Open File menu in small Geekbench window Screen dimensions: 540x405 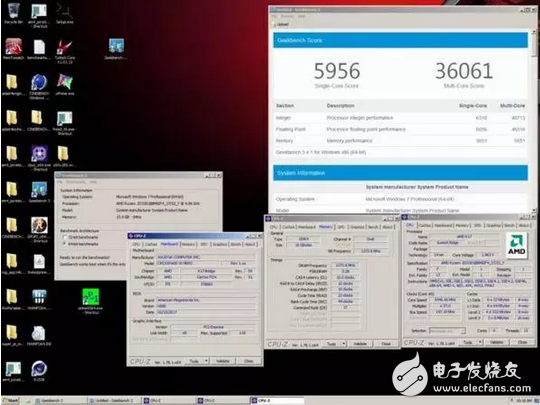coord(60,182)
